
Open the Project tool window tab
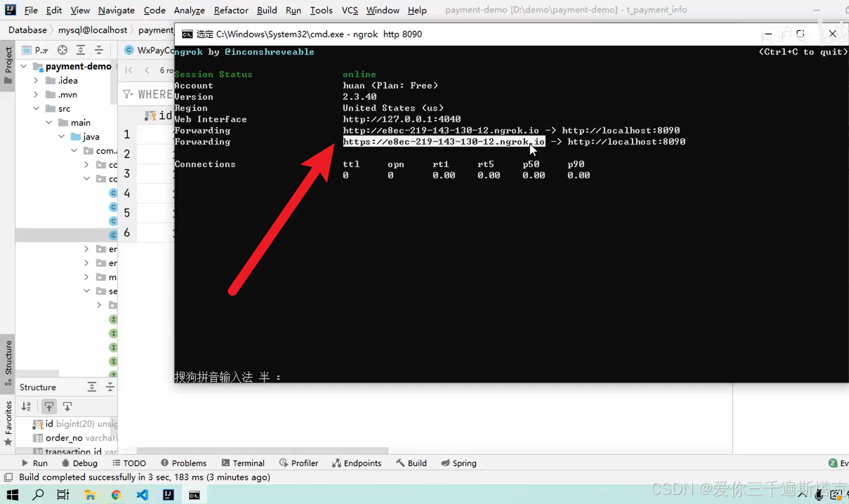[x=8, y=65]
